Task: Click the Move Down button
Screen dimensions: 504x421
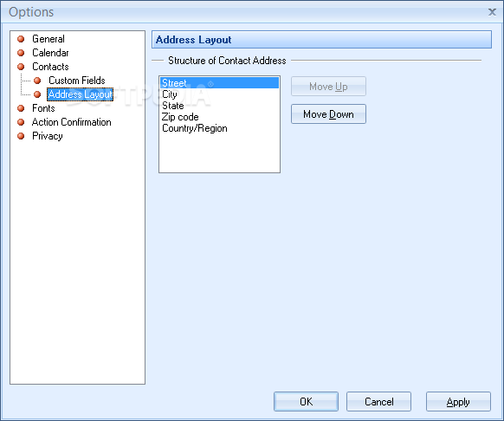Action: point(328,113)
